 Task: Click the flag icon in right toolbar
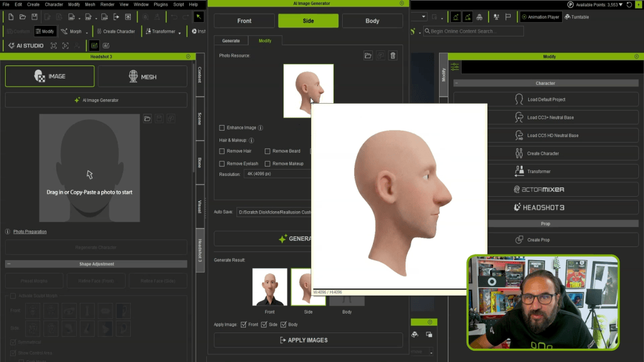coord(508,17)
